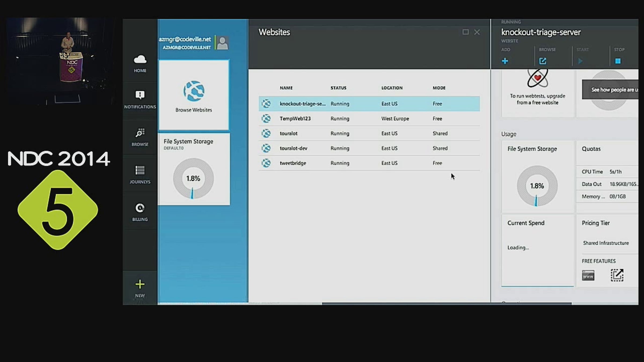Click the azmgr@codeville.net account name
Screen dimensions: 644x362
pyautogui.click(x=185, y=39)
